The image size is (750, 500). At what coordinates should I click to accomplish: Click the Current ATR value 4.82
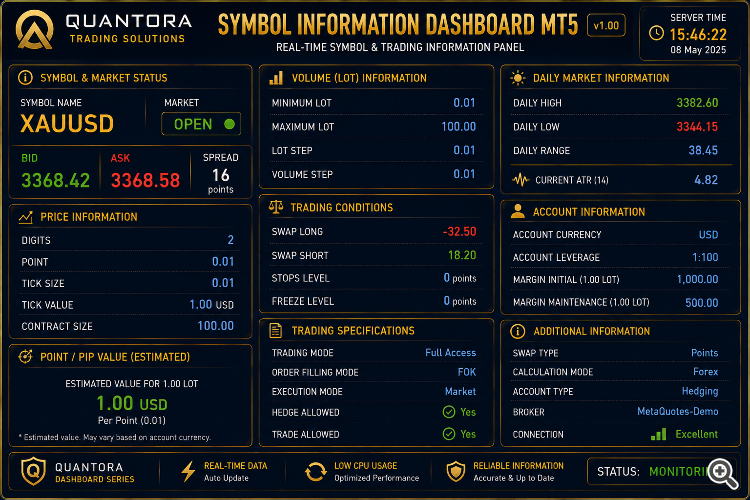[x=706, y=180]
